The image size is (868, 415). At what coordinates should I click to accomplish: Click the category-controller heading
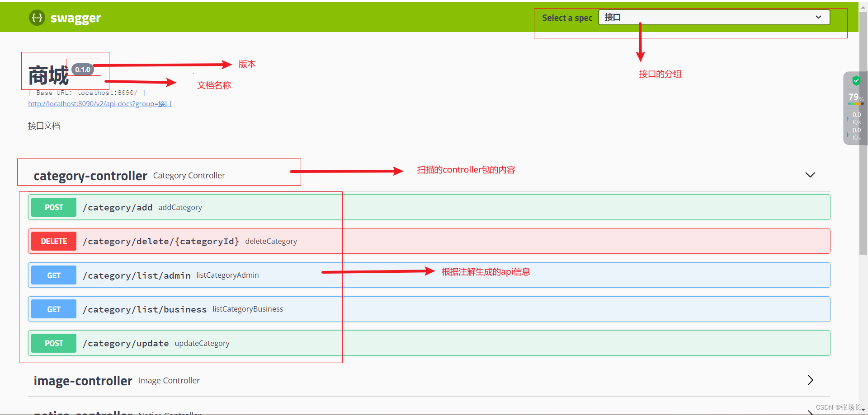pos(90,176)
